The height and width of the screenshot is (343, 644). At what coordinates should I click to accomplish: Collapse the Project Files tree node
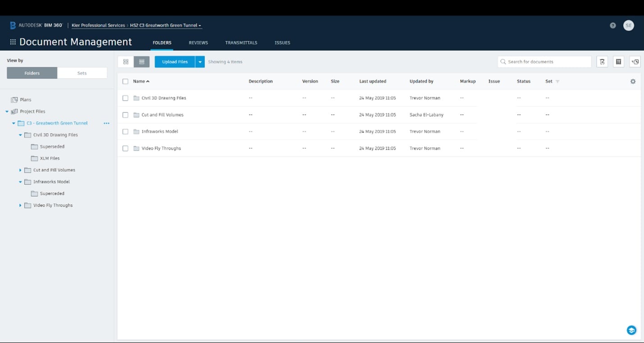(7, 111)
